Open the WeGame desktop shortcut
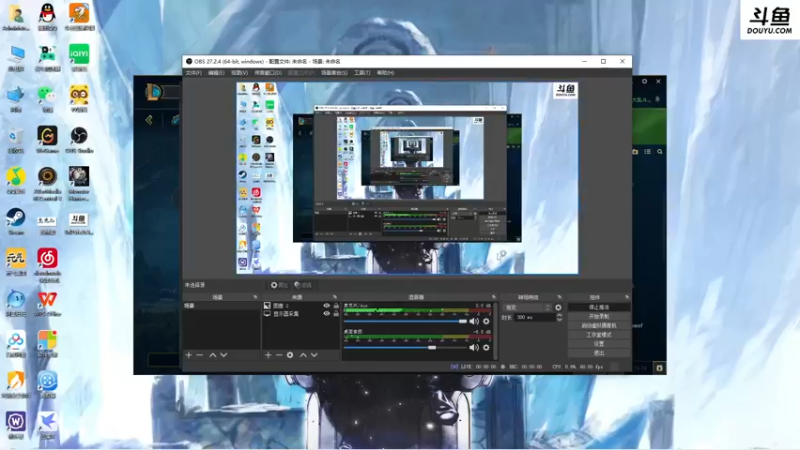800x450 pixels. pos(47,139)
